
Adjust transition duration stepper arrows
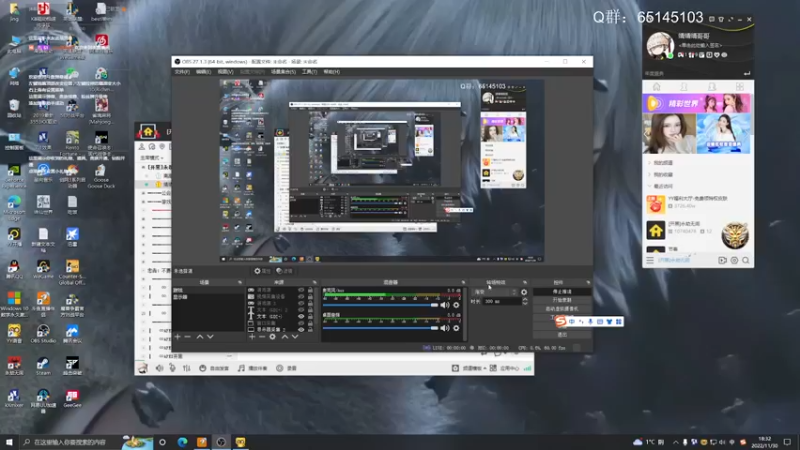point(524,302)
